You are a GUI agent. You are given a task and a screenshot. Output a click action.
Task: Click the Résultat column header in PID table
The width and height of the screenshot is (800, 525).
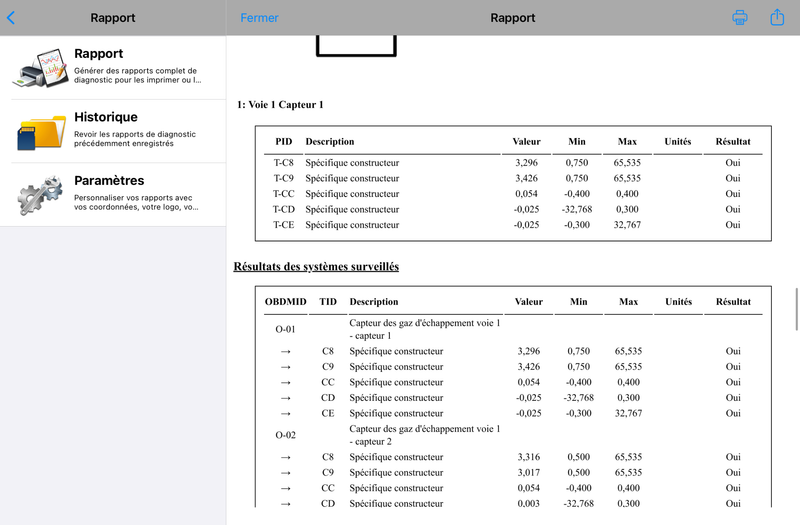point(733,142)
